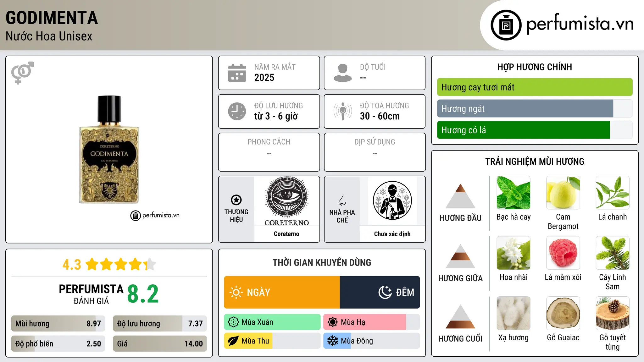The image size is (644, 362).
Task: Click the HƯƠNG GIỮA label
Action: coord(460,278)
